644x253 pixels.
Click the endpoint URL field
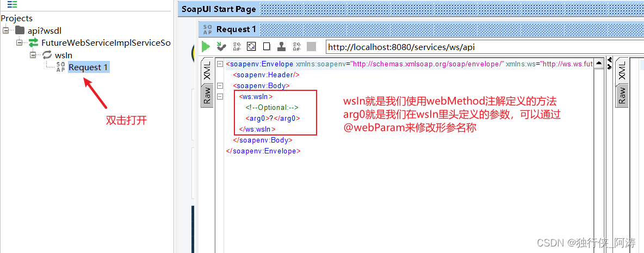click(x=485, y=47)
